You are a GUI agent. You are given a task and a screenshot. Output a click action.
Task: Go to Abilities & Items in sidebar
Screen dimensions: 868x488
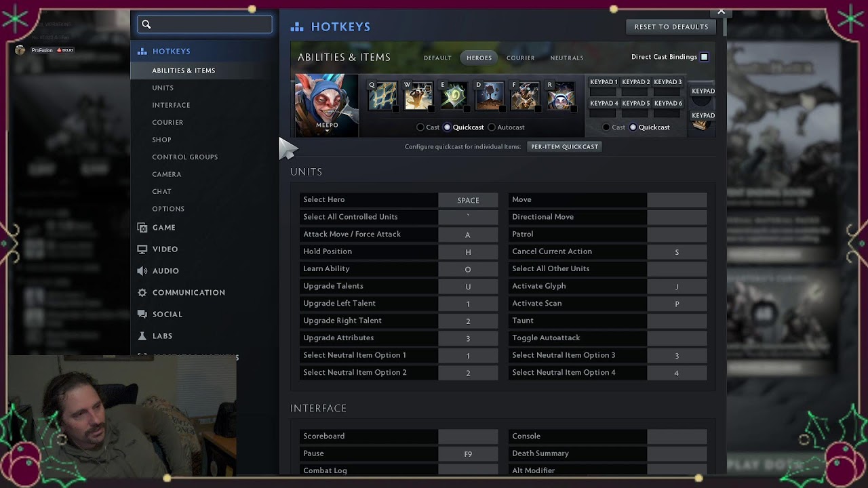pyautogui.click(x=184, y=70)
